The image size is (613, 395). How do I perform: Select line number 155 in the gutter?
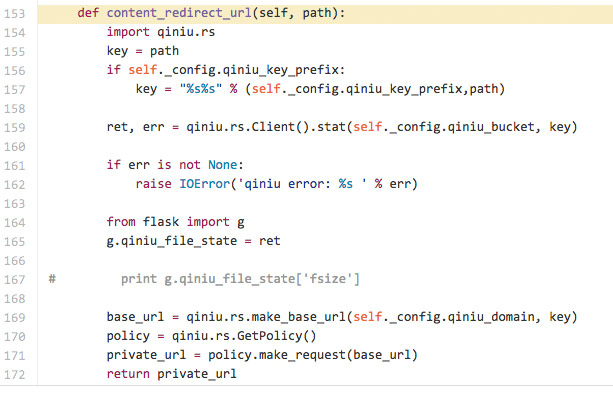14,52
